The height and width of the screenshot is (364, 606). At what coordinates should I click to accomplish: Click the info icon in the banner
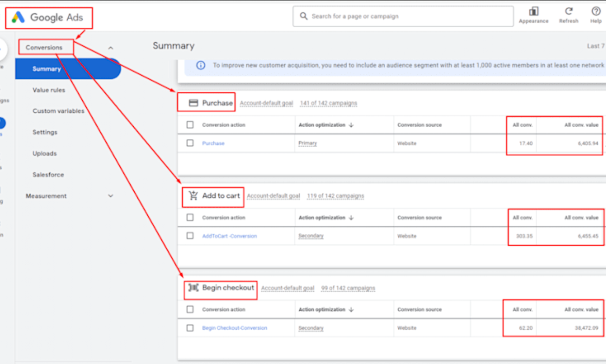pos(201,65)
